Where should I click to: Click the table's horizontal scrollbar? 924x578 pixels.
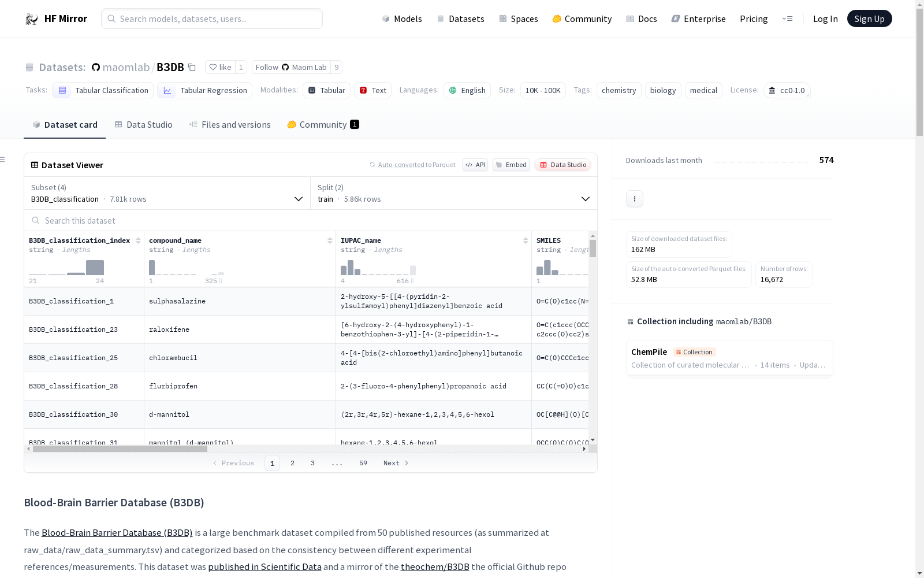(x=120, y=449)
